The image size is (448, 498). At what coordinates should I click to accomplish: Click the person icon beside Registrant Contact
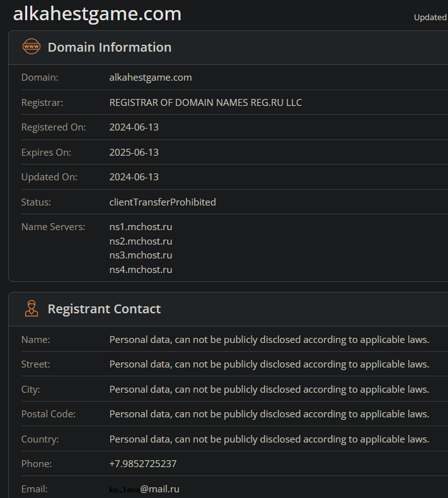[x=31, y=308]
